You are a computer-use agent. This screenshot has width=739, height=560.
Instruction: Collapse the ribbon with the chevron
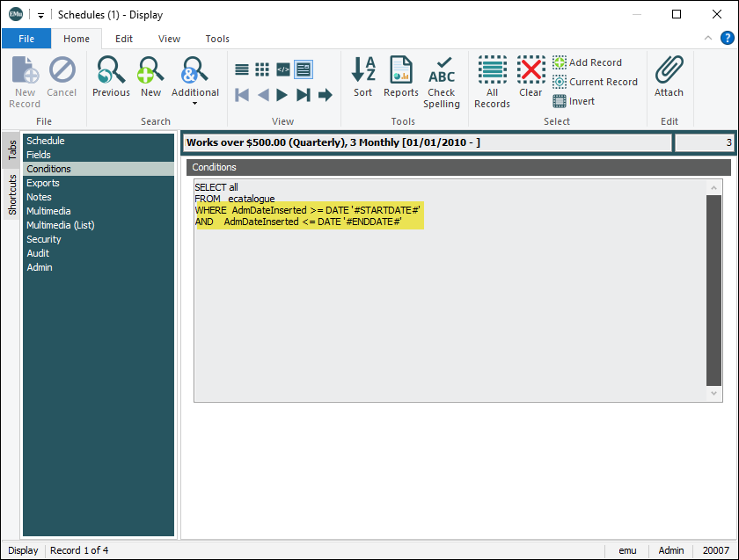708,39
